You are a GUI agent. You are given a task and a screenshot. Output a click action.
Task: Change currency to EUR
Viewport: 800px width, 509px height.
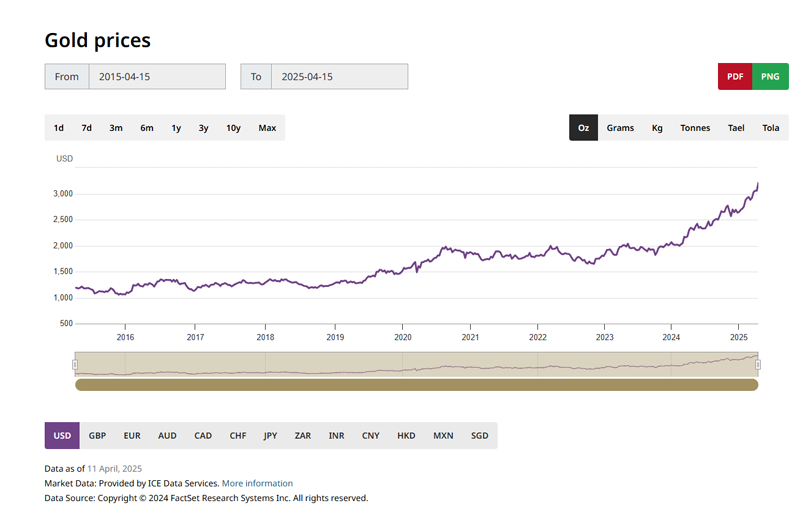click(132, 436)
